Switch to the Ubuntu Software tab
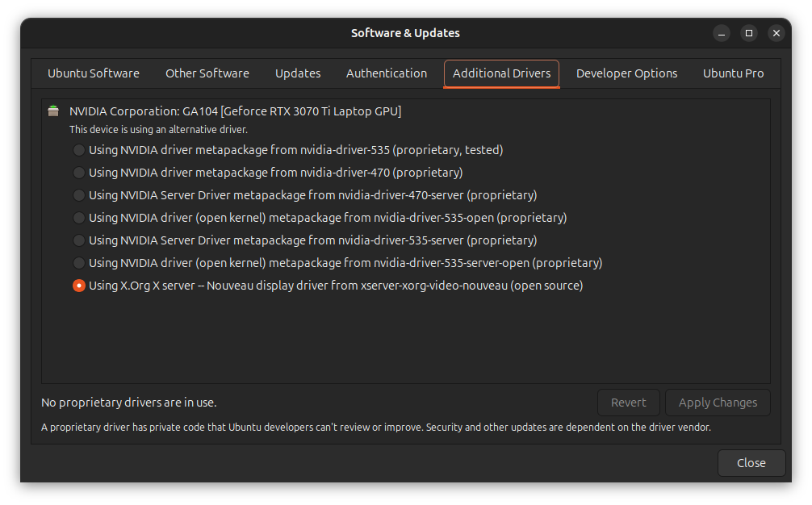Screen dimensions: 812x505 (94, 73)
